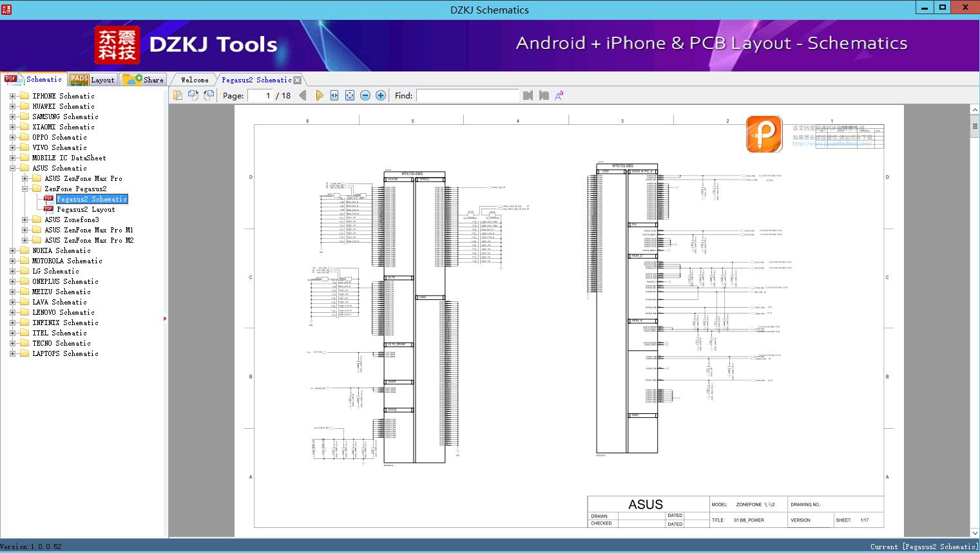Image resolution: width=980 pixels, height=553 pixels.
Task: Click the red DZKJ logo in banner
Action: pyautogui.click(x=117, y=45)
